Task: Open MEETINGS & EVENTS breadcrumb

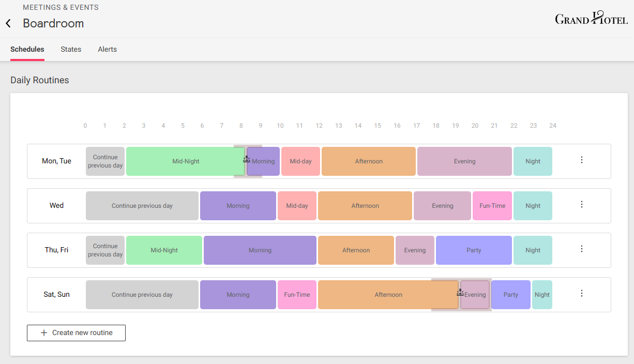Action: pos(61,7)
